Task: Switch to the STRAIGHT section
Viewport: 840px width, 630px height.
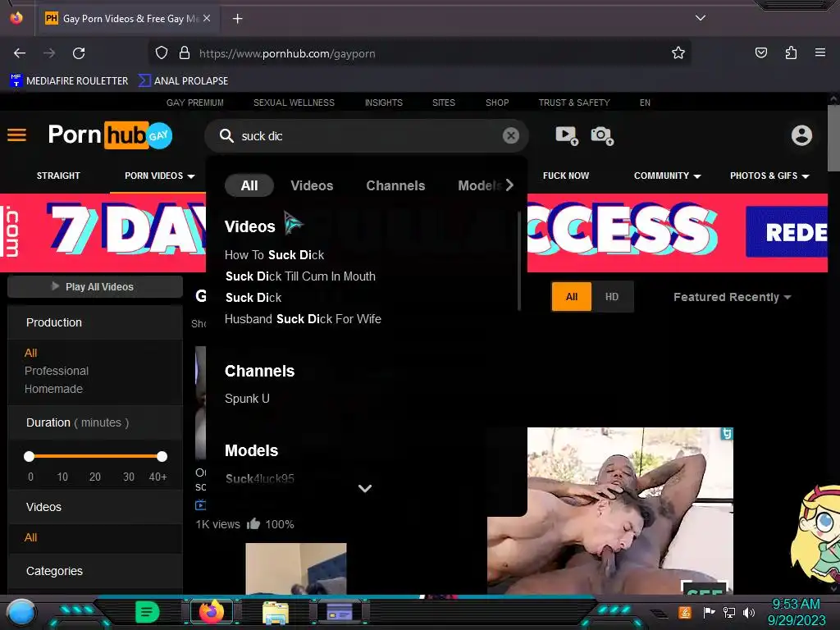Action: (58, 176)
